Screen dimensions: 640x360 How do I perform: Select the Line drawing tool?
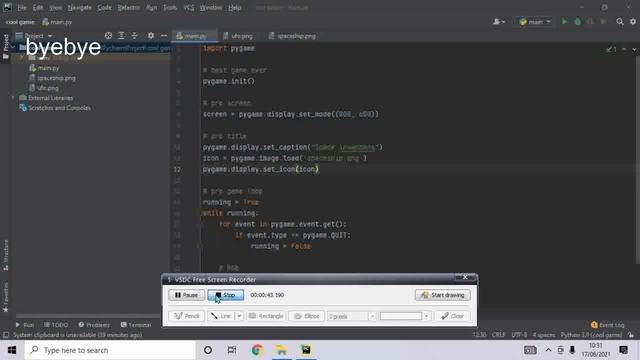pos(222,316)
